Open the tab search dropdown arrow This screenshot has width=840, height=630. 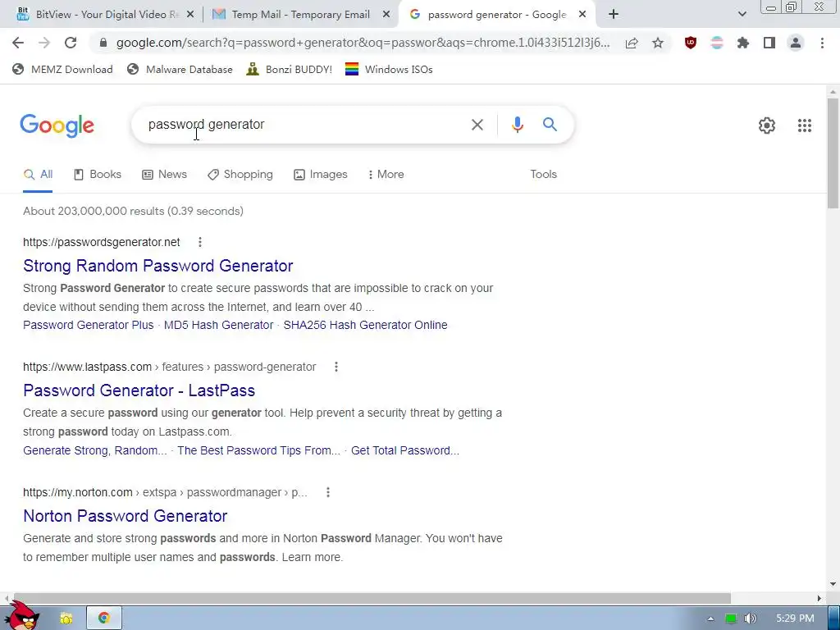click(742, 14)
